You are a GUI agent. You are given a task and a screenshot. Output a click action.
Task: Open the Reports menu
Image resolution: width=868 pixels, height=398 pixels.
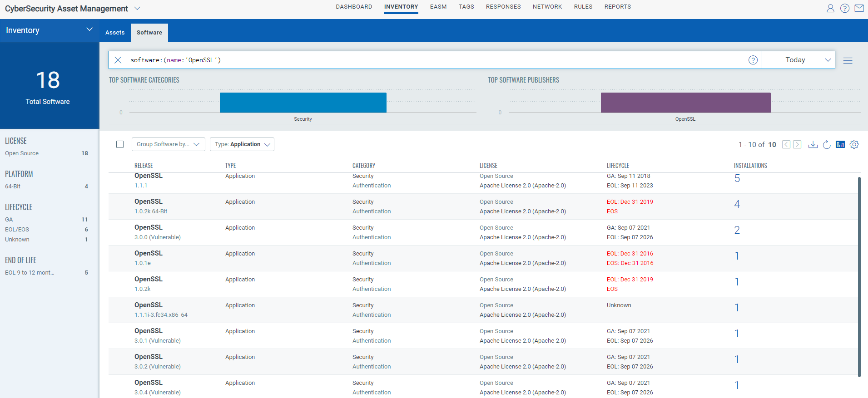(618, 7)
